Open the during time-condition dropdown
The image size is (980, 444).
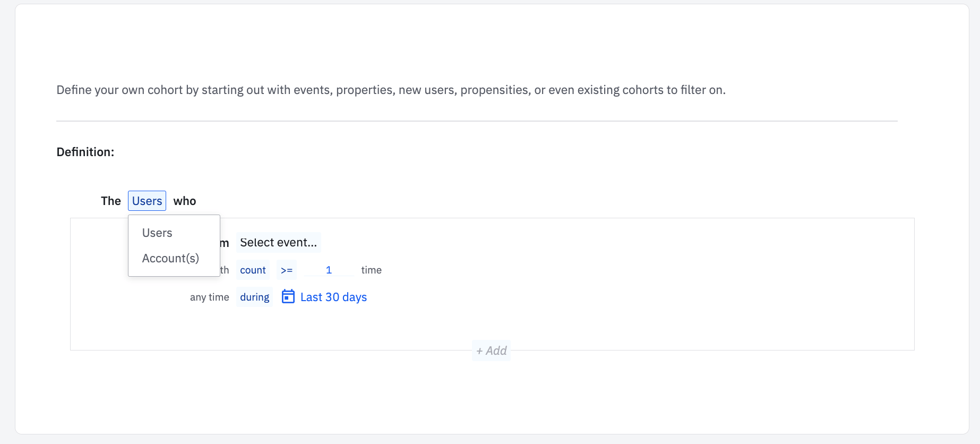coord(254,297)
